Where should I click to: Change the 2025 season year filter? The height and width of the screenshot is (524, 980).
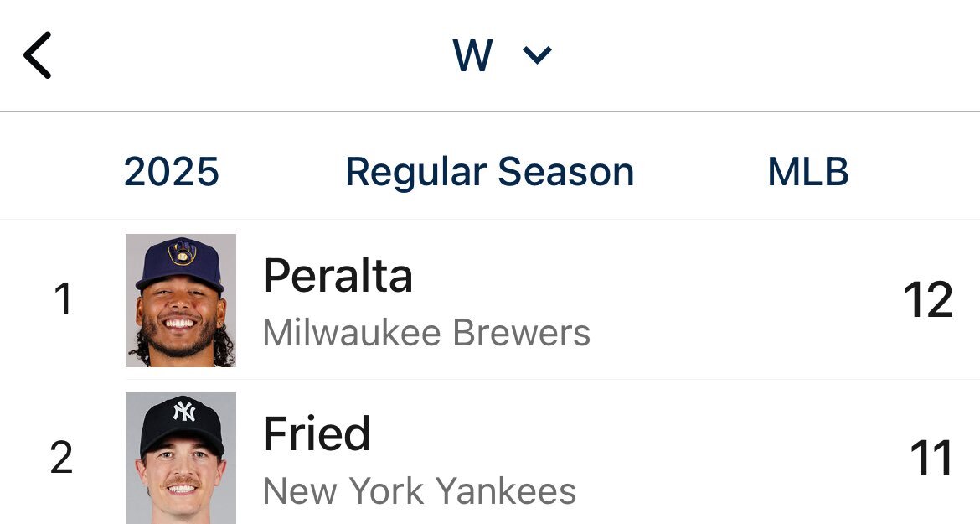click(x=172, y=172)
